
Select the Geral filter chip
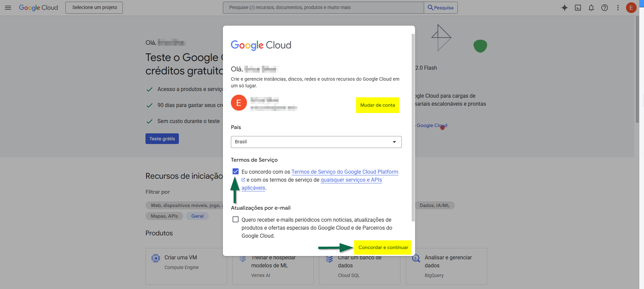click(x=197, y=216)
